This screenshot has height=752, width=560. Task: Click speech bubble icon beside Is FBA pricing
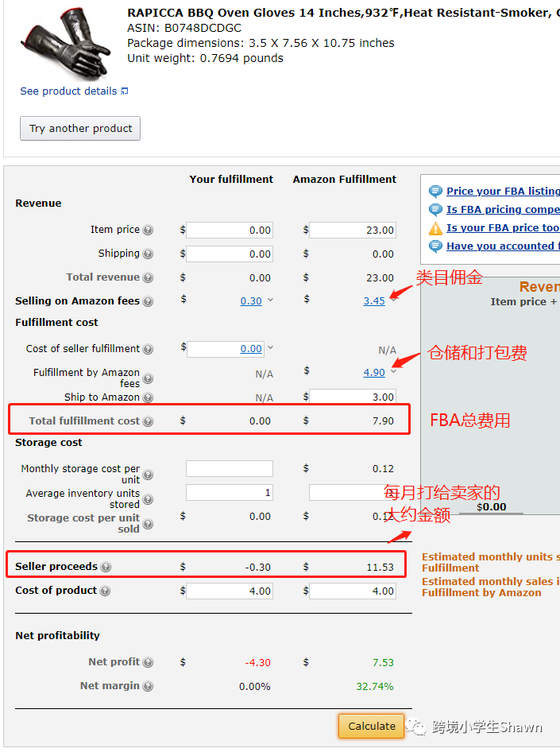tap(435, 210)
